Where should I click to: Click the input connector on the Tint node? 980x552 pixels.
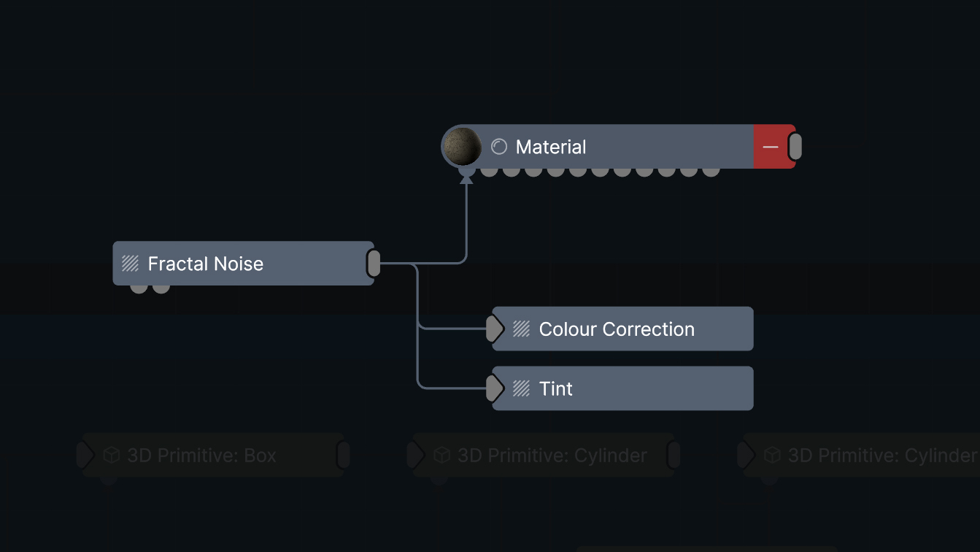click(493, 388)
